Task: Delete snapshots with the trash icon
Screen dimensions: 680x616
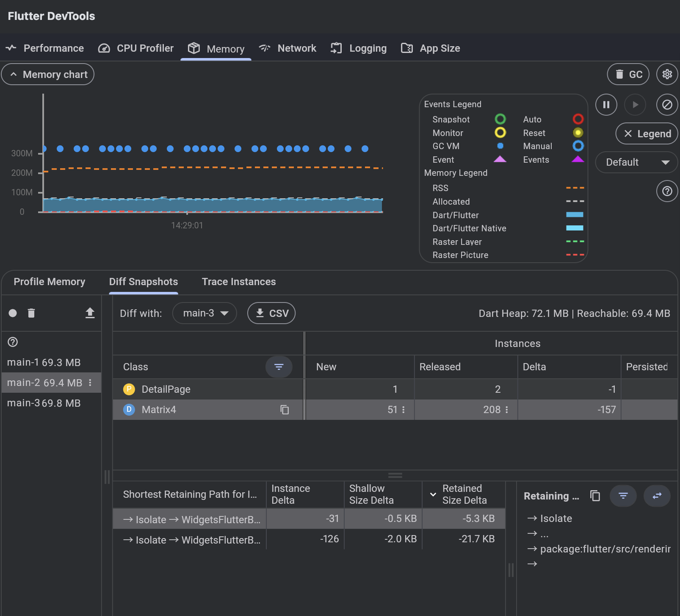Action: pos(31,313)
